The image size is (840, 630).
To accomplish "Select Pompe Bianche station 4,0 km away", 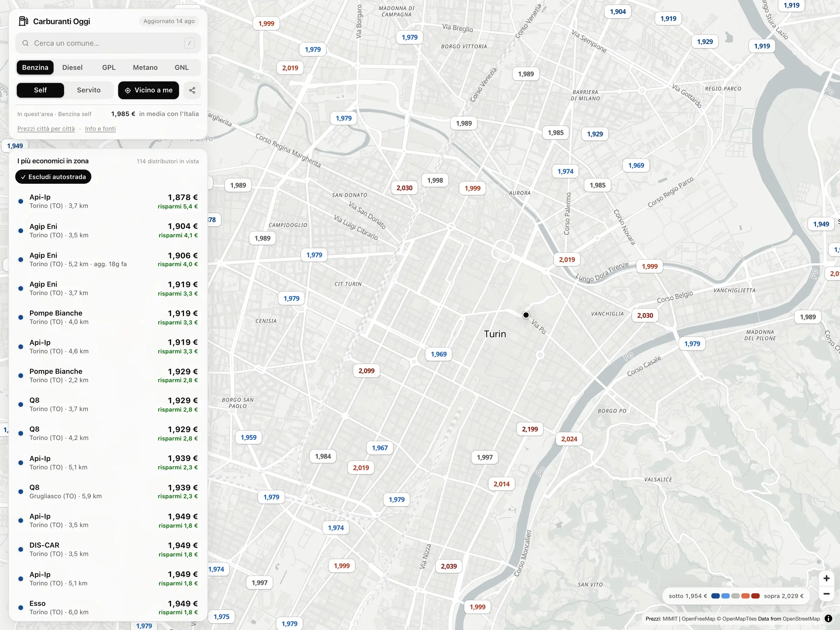I will pyautogui.click(x=108, y=317).
